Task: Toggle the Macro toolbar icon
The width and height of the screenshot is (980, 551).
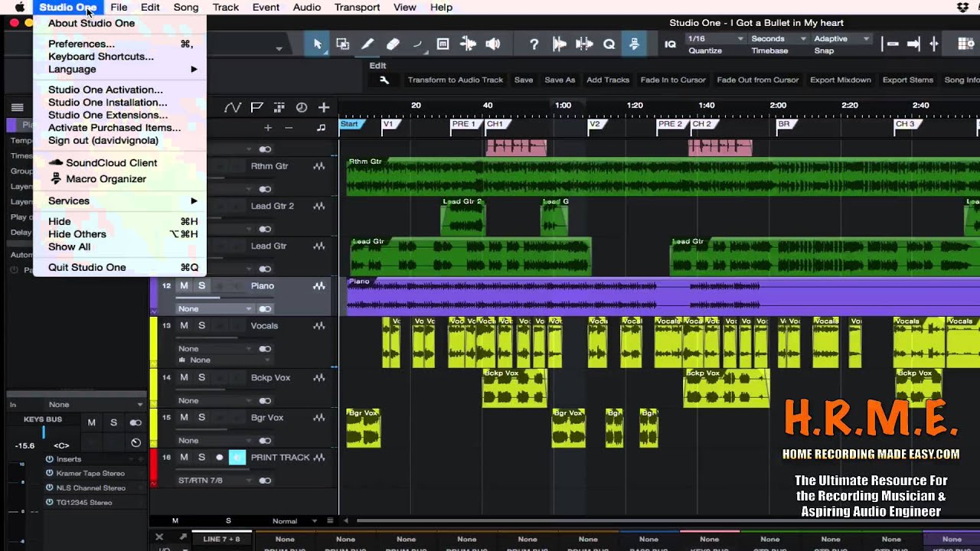Action: pyautogui.click(x=634, y=44)
